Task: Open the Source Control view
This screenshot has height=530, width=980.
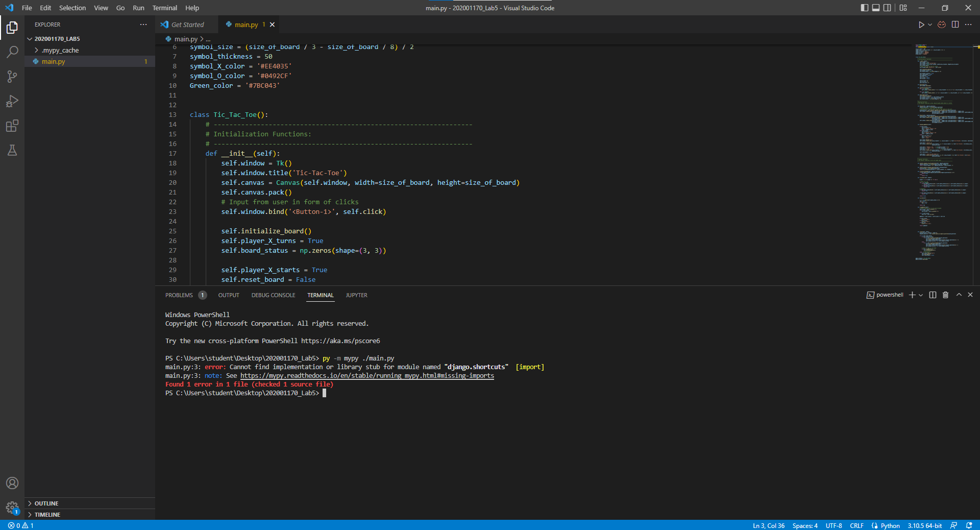Action: click(12, 77)
